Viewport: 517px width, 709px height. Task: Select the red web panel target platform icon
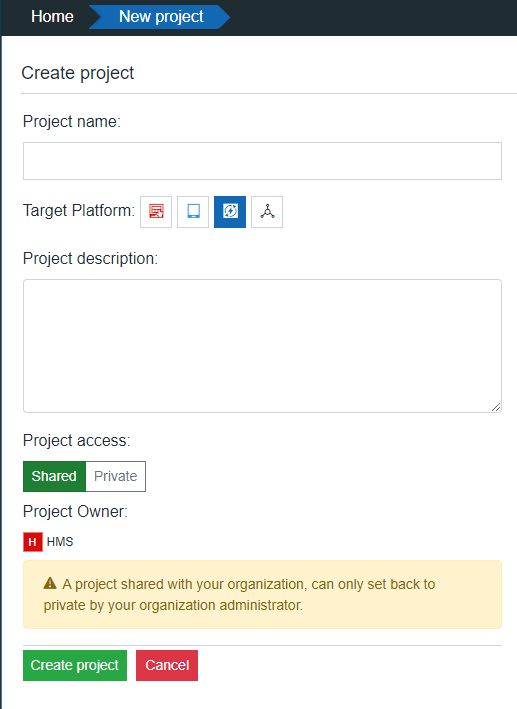tap(156, 212)
